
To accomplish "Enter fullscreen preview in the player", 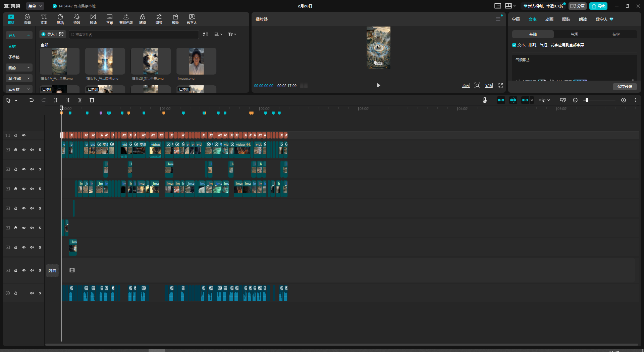I will point(501,85).
